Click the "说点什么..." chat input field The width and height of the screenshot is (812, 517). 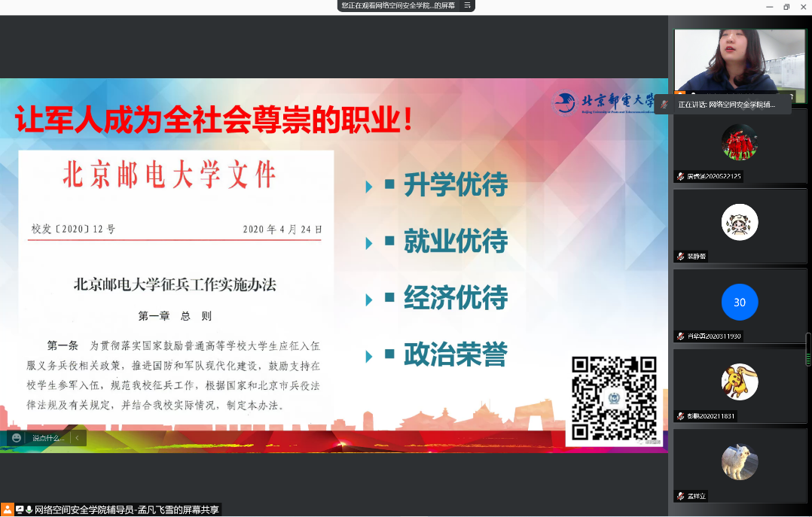(x=48, y=438)
